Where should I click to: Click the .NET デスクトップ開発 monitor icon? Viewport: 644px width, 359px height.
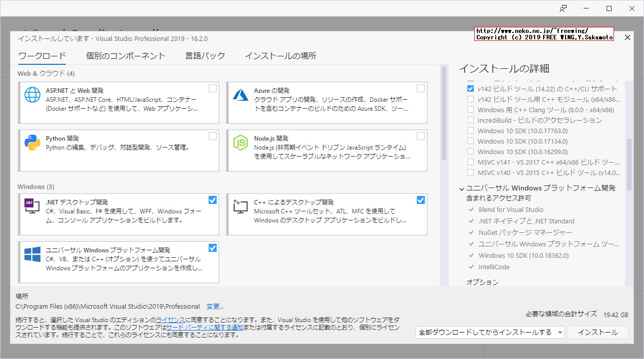tap(32, 206)
